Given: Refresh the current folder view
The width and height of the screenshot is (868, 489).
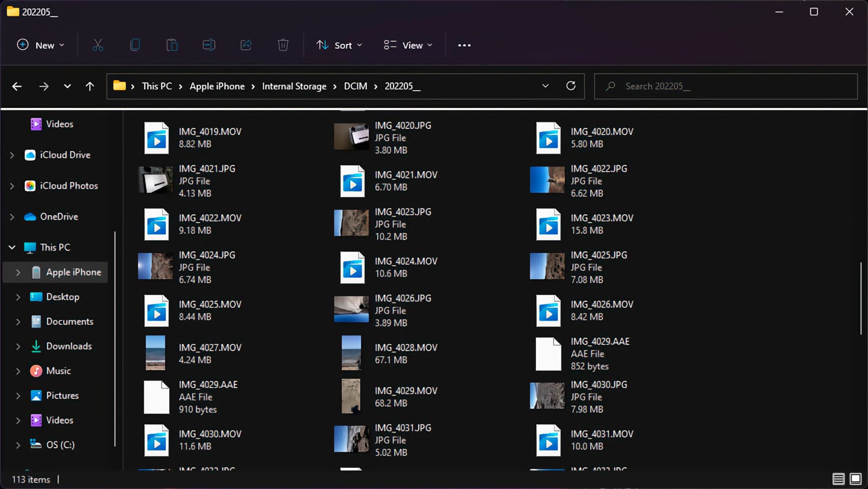Looking at the screenshot, I should point(571,86).
